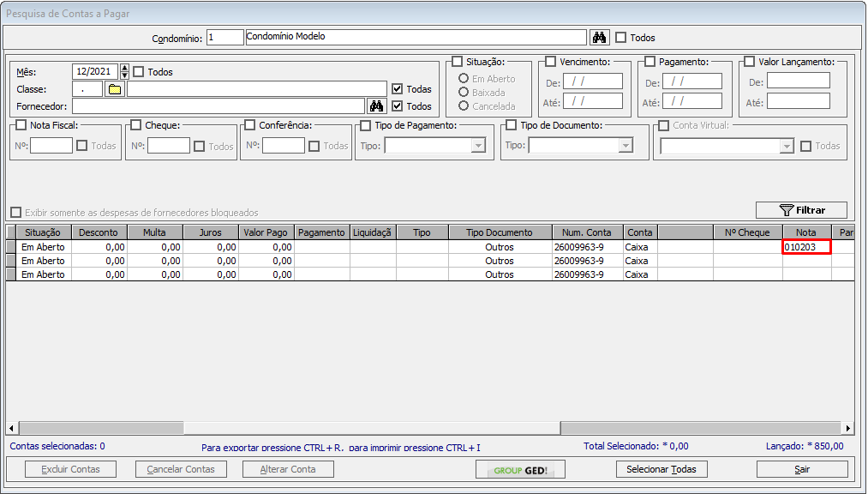Click the Filtrar button
This screenshot has width=868, height=494.
coord(801,210)
